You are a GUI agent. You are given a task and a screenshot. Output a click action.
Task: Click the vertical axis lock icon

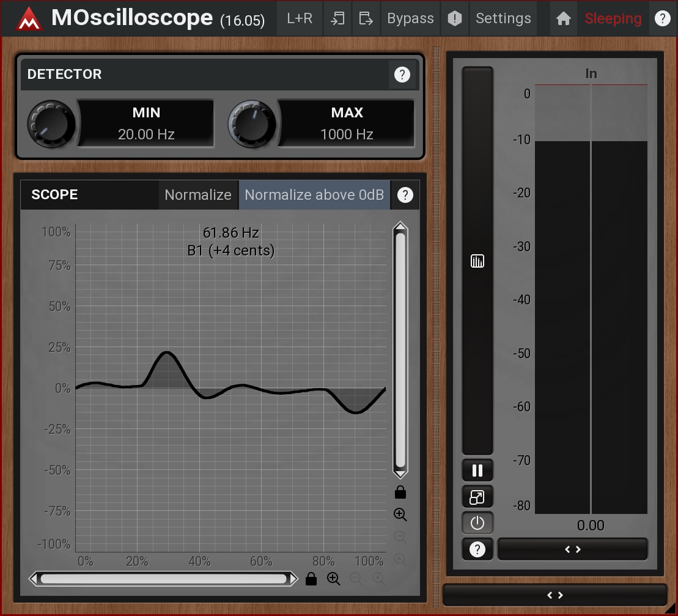tap(400, 492)
